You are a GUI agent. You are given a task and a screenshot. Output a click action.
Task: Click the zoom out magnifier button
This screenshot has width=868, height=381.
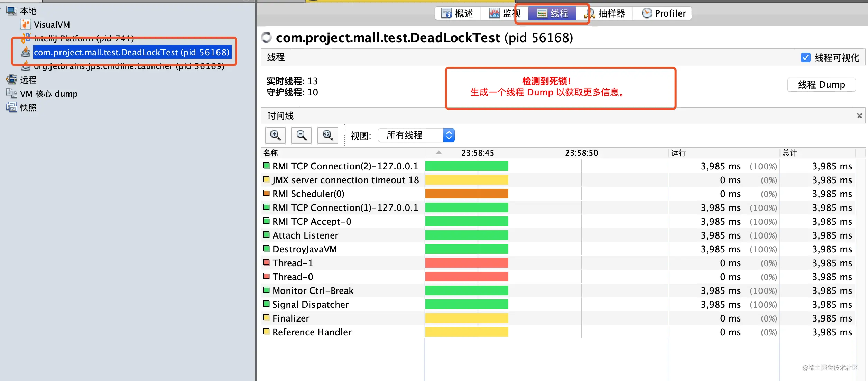(302, 135)
